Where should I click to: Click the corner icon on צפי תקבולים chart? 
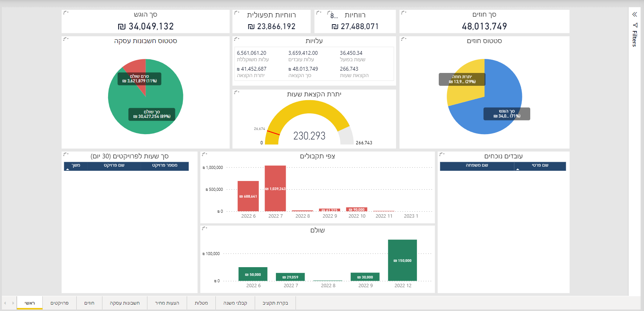204,154
